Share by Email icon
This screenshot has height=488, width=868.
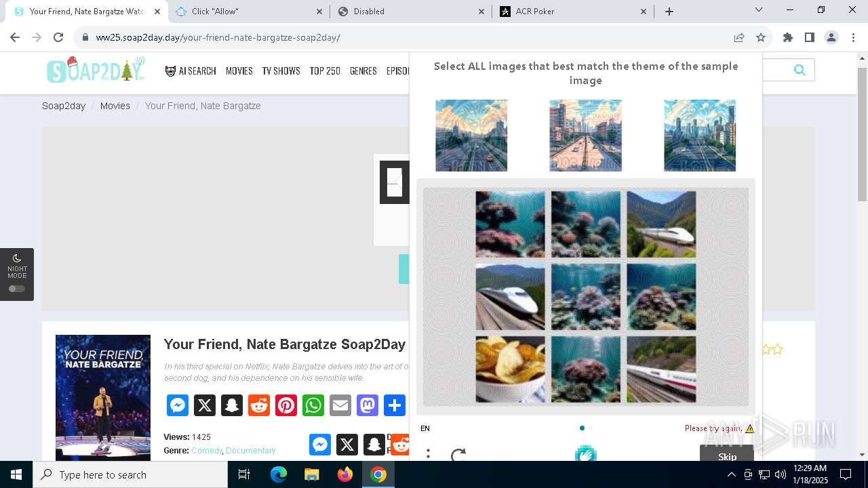340,405
